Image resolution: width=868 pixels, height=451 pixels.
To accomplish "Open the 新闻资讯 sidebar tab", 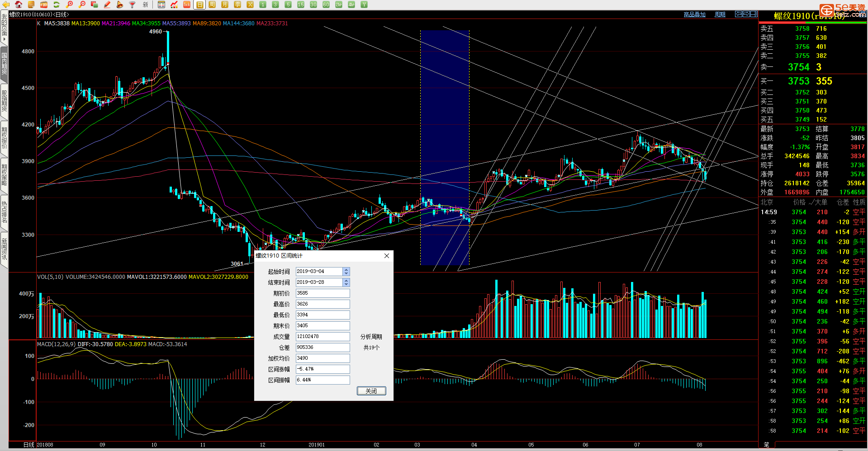I will [4, 249].
